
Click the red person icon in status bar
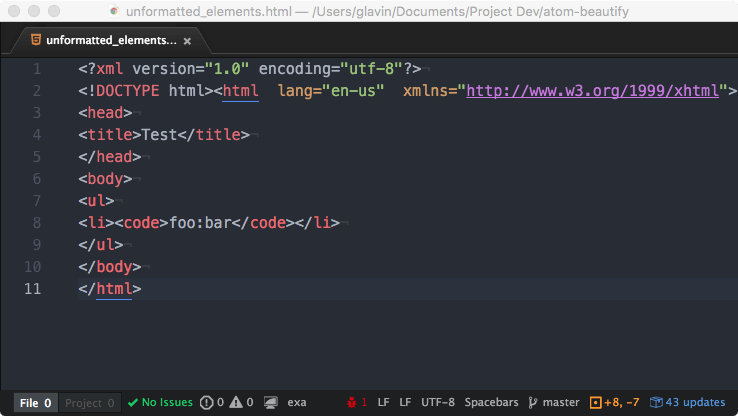coord(352,402)
